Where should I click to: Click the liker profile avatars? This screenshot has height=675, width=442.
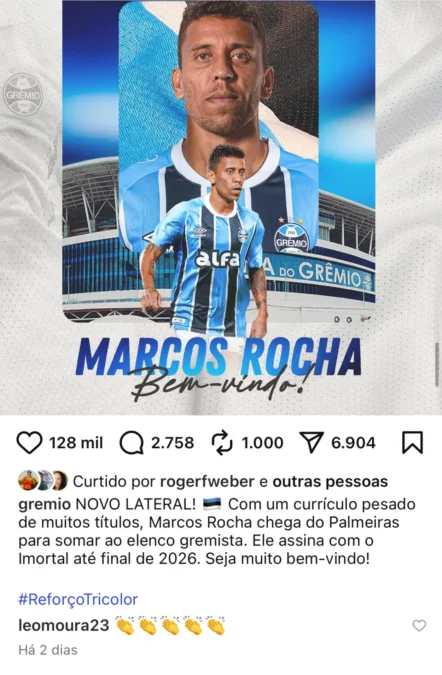(x=43, y=481)
